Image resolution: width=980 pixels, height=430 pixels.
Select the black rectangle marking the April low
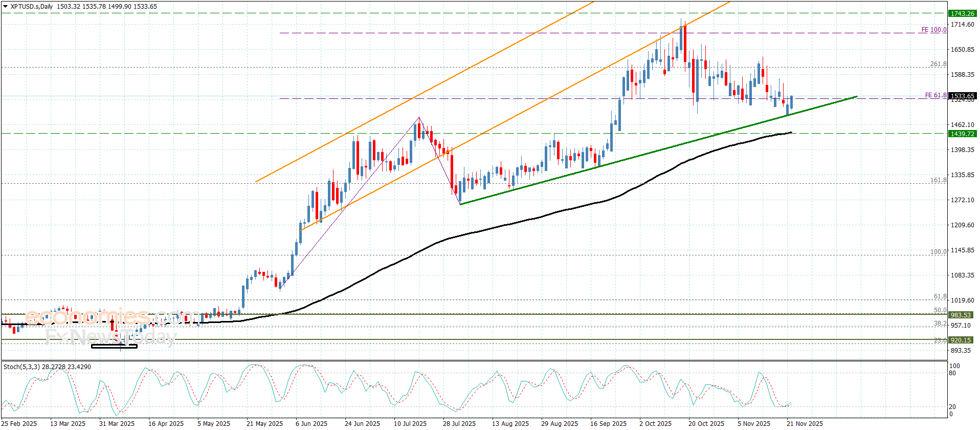click(114, 347)
